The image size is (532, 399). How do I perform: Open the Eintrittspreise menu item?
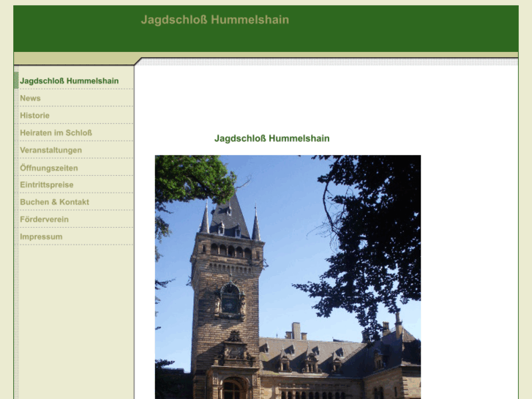click(47, 184)
